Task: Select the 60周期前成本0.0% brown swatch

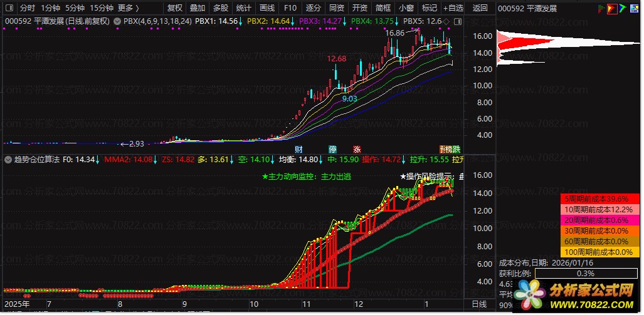Action: [600, 242]
